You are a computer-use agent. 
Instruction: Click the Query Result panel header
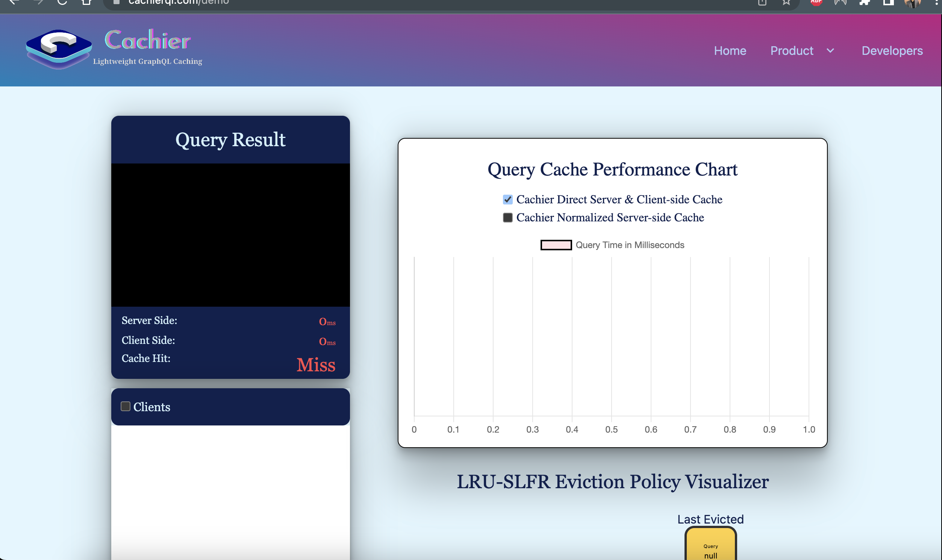230,139
